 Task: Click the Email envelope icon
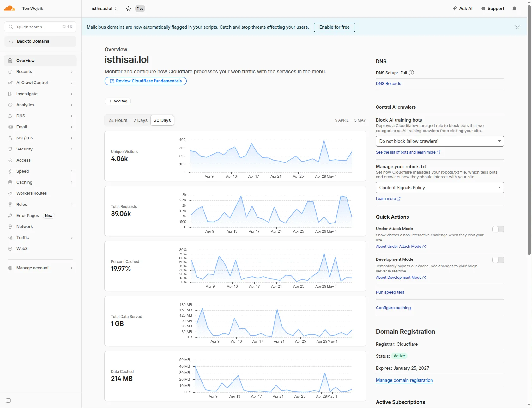coord(10,127)
